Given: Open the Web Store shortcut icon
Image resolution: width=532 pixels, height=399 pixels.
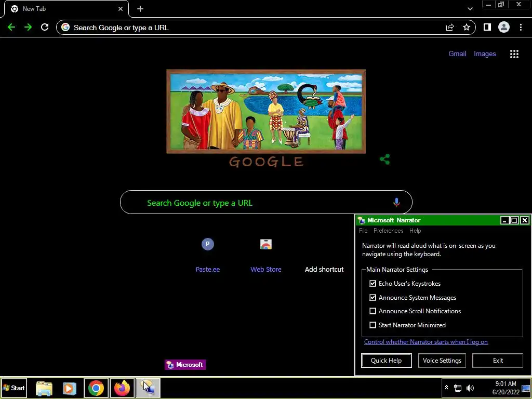Looking at the screenshot, I should [x=266, y=244].
